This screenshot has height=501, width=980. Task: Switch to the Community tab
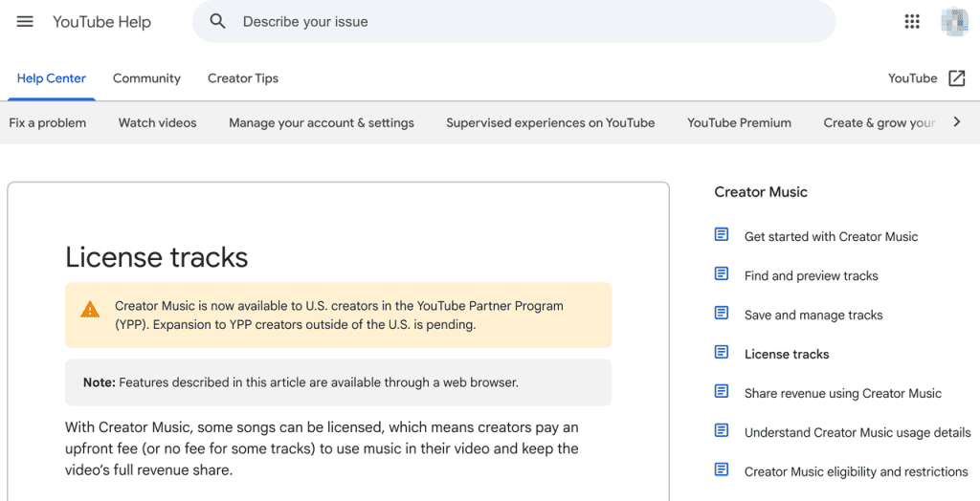pyautogui.click(x=146, y=78)
